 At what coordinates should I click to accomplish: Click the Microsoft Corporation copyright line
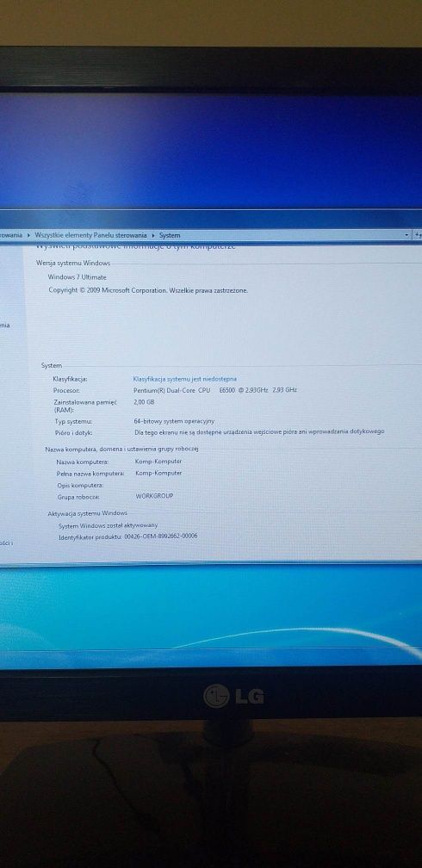(x=148, y=290)
